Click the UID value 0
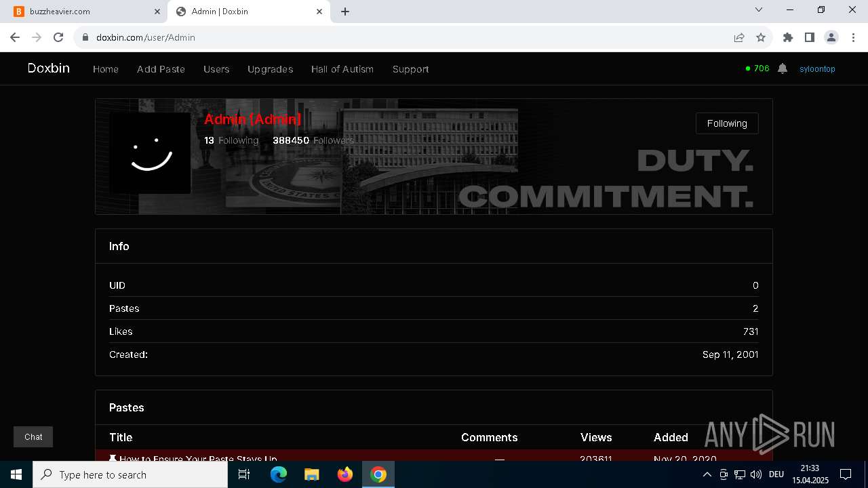 click(755, 285)
